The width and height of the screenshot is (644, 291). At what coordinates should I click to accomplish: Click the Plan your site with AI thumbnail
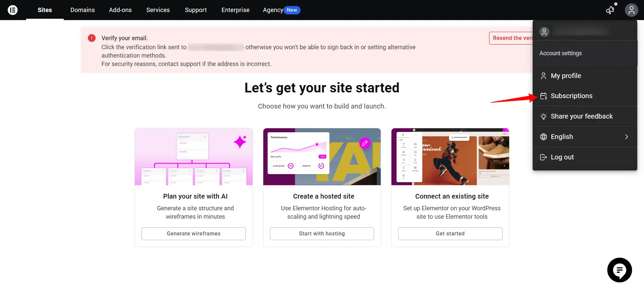[194, 157]
